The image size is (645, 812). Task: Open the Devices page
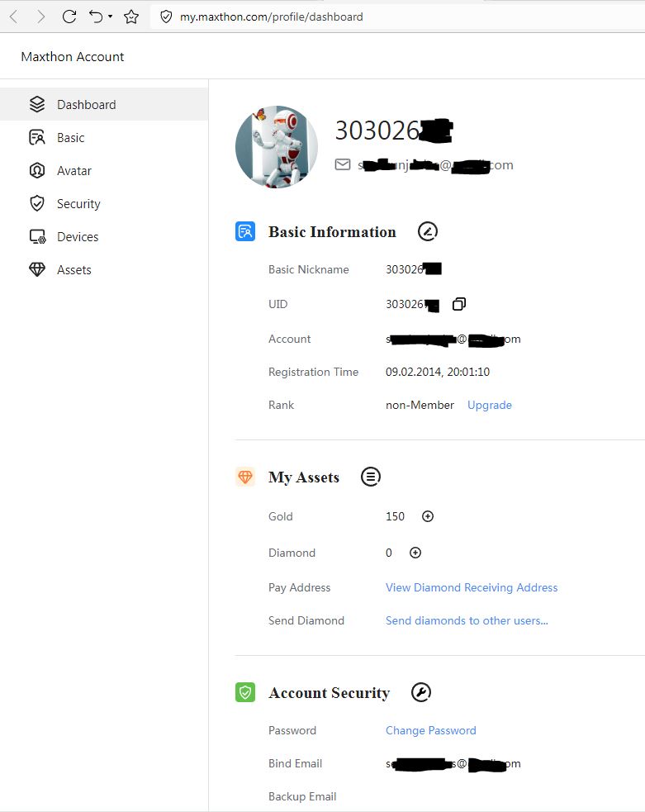click(77, 237)
